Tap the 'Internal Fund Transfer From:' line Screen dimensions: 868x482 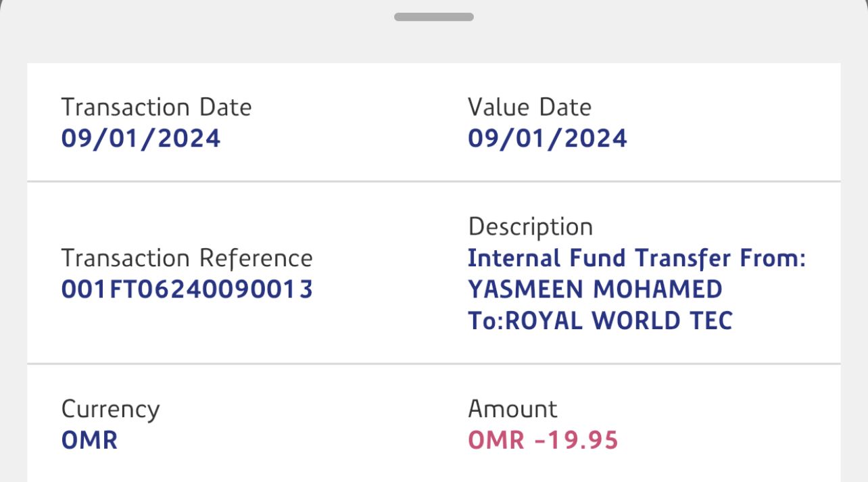click(637, 258)
